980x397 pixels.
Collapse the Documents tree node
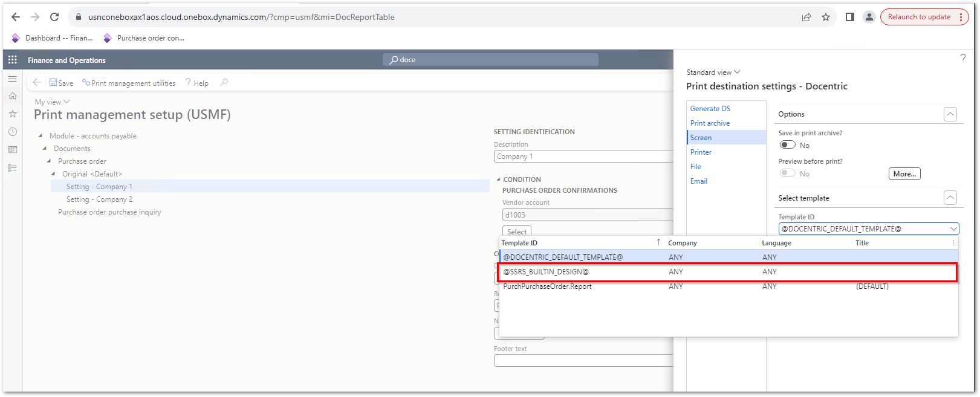point(45,149)
